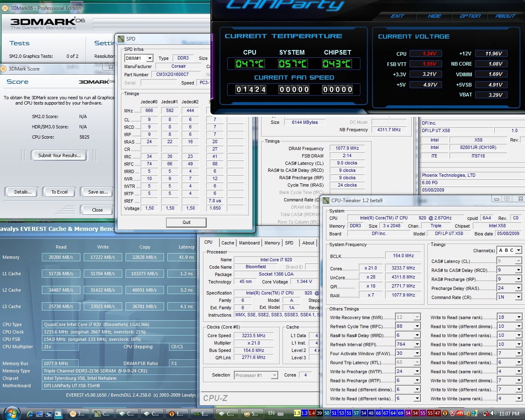Select the CPU tab in CPU-Z
The height and width of the screenshot is (420, 525).
pyautogui.click(x=208, y=242)
